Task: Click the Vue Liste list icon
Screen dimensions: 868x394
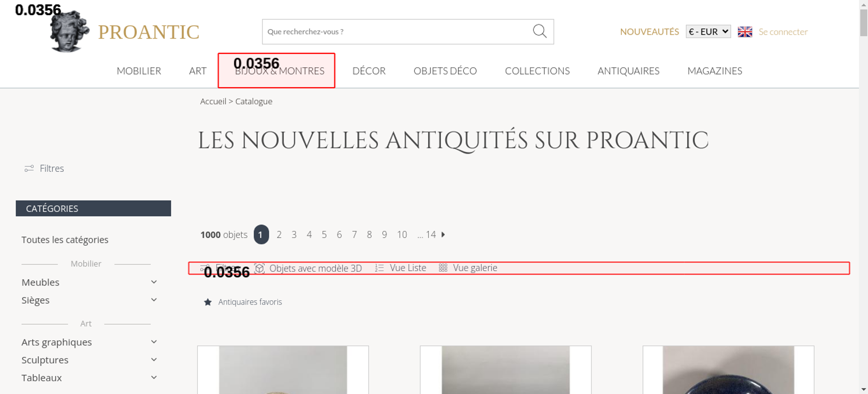Action: (x=379, y=268)
